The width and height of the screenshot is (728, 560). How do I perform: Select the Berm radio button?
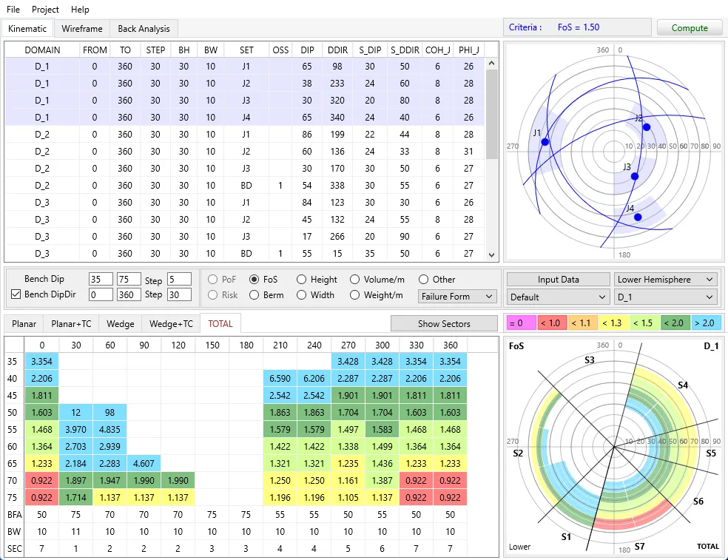click(254, 295)
